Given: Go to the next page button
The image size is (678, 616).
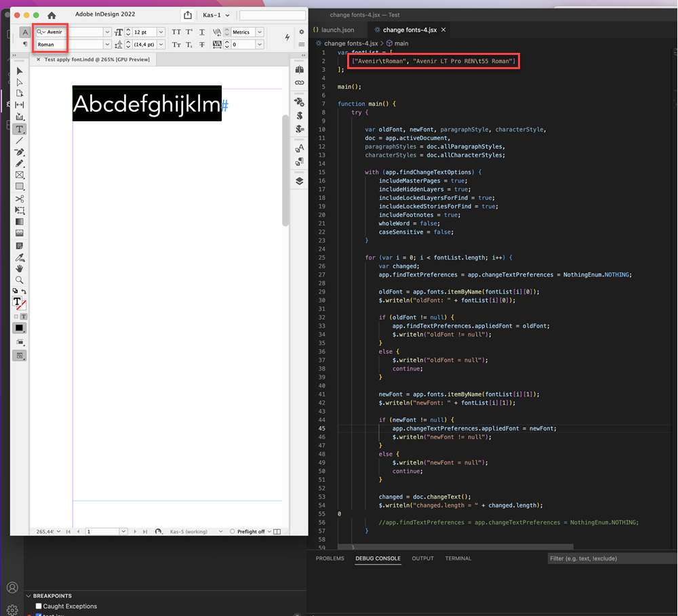Looking at the screenshot, I should click(x=135, y=532).
